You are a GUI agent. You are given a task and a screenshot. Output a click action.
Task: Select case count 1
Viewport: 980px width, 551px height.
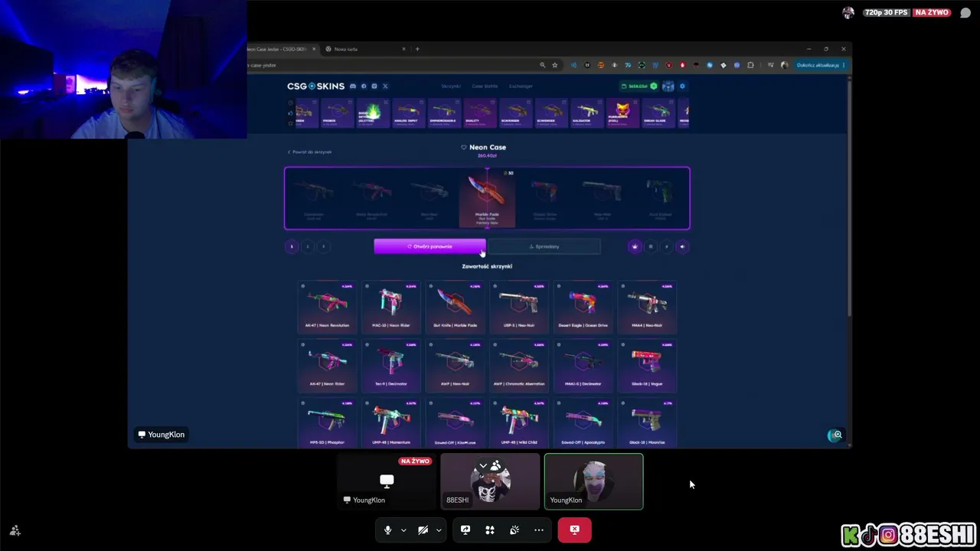coord(292,246)
